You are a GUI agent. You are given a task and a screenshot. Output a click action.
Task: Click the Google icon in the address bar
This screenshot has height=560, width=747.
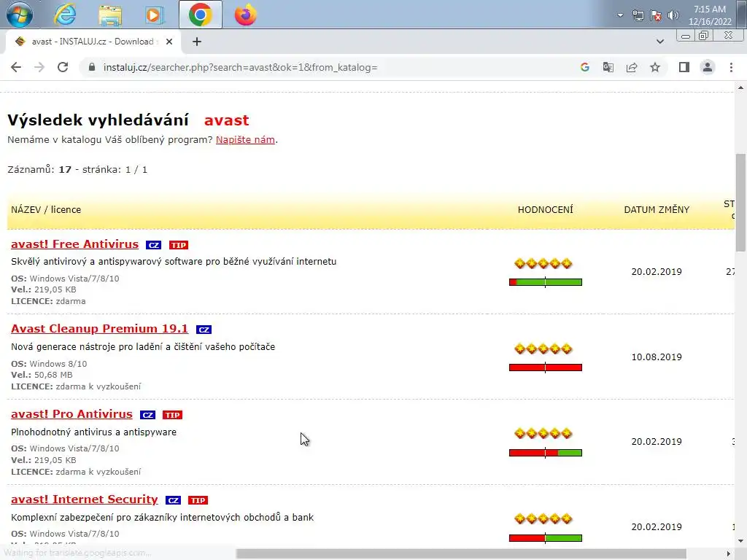(585, 67)
